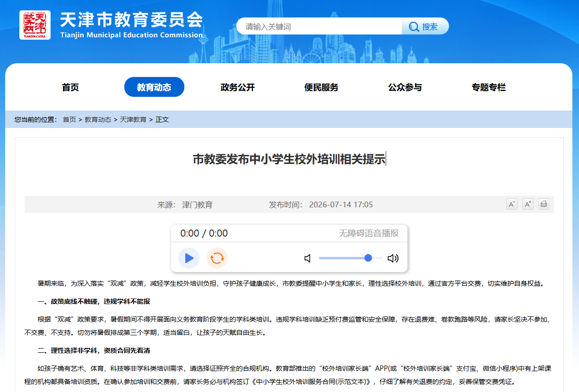This screenshot has width=579, height=392.
Task: Go to 天津教育 in the breadcrumb
Action: click(133, 119)
